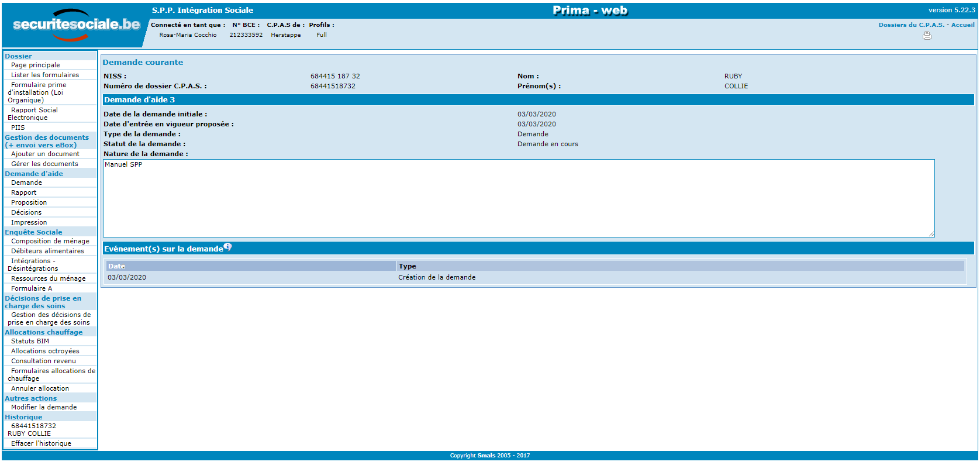Click the Dossier sidebar section heading
Image resolution: width=980 pixels, height=465 pixels.
pyautogui.click(x=18, y=56)
